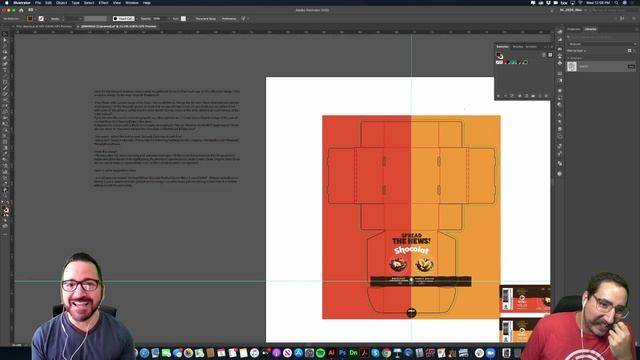Switch Swatches panel to thumbnail grid view
640x360 pixels.
[550, 55]
